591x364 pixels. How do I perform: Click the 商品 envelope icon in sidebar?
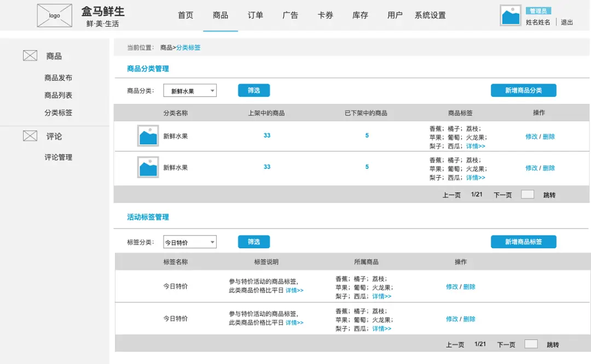(30, 55)
